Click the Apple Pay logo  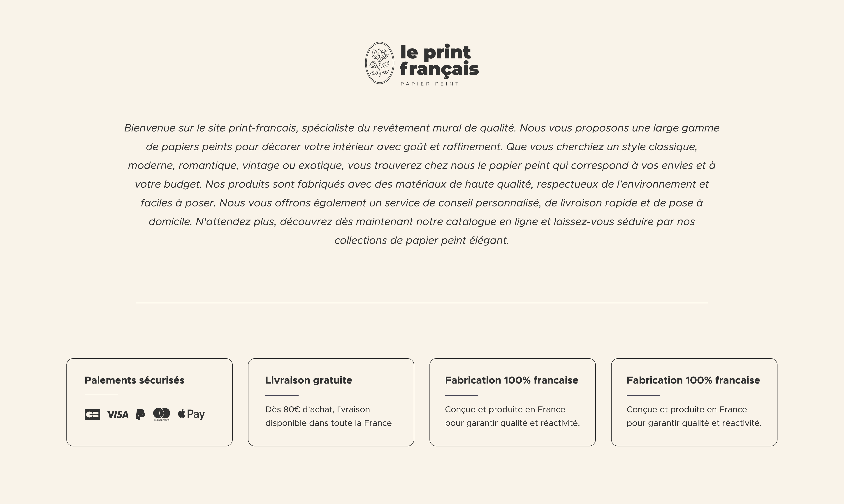[191, 414]
